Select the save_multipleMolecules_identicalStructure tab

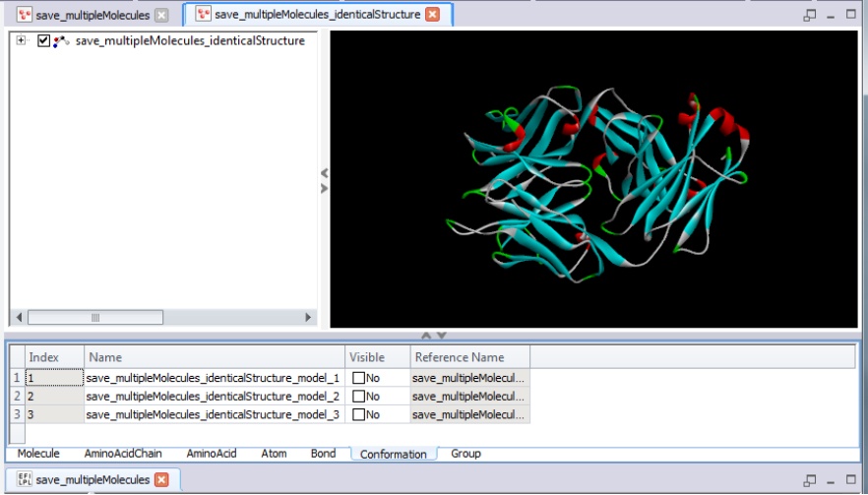point(317,15)
